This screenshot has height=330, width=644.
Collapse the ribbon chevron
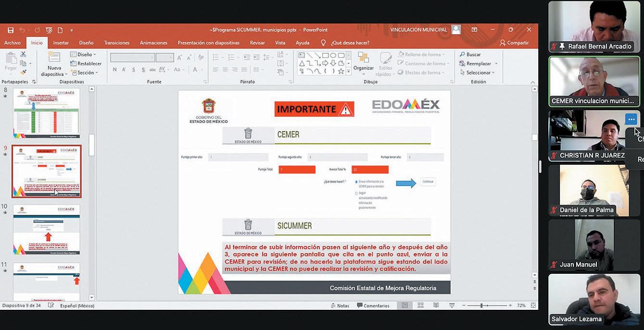point(532,82)
